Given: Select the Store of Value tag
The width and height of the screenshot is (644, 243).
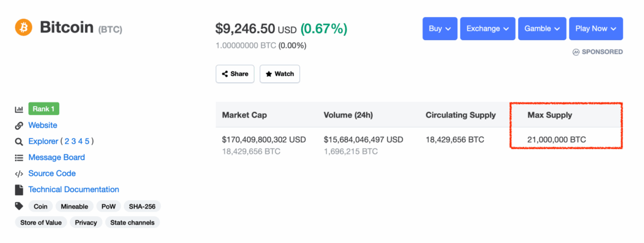Looking at the screenshot, I should tap(41, 222).
